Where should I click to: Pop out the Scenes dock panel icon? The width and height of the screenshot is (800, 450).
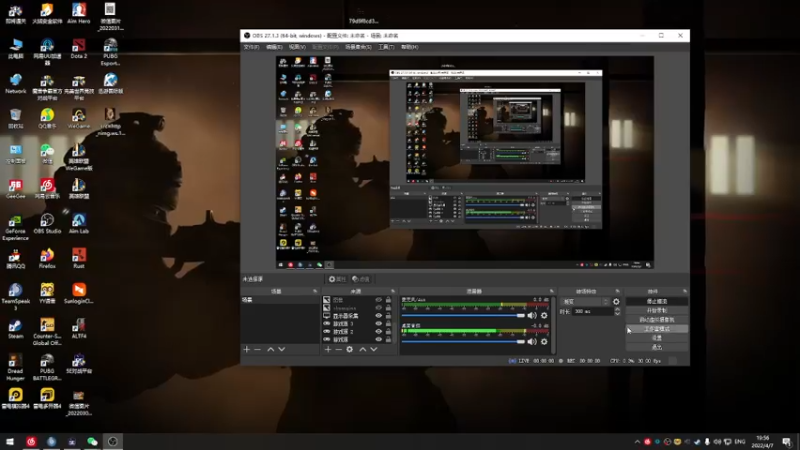point(315,291)
